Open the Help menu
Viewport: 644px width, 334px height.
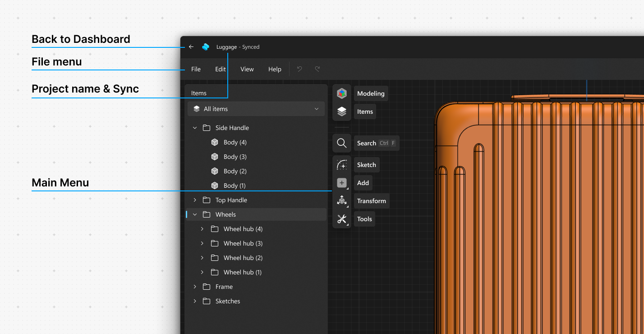point(275,69)
